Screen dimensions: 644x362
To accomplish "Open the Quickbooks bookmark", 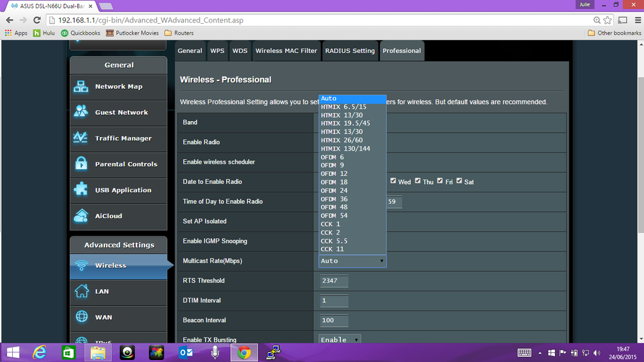I will (81, 33).
